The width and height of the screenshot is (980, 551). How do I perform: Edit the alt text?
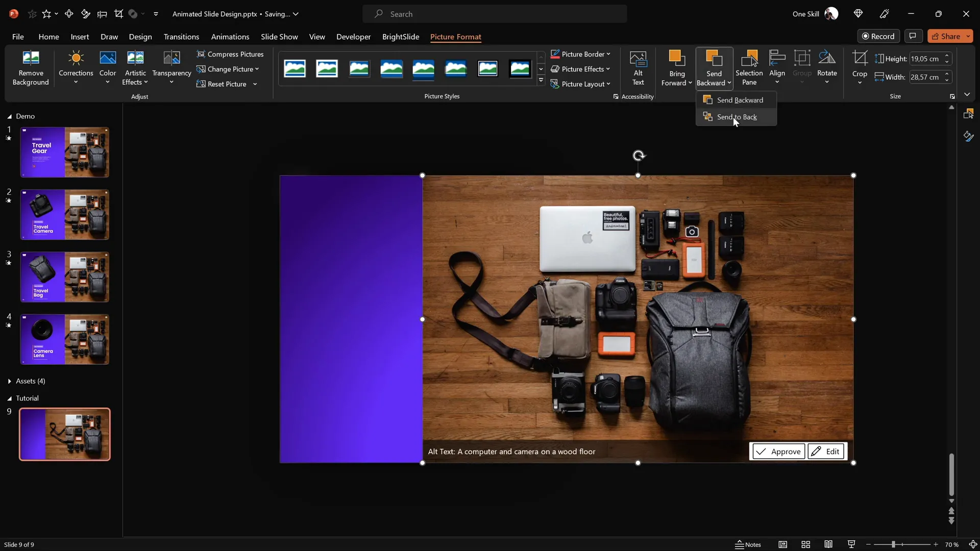click(x=826, y=452)
